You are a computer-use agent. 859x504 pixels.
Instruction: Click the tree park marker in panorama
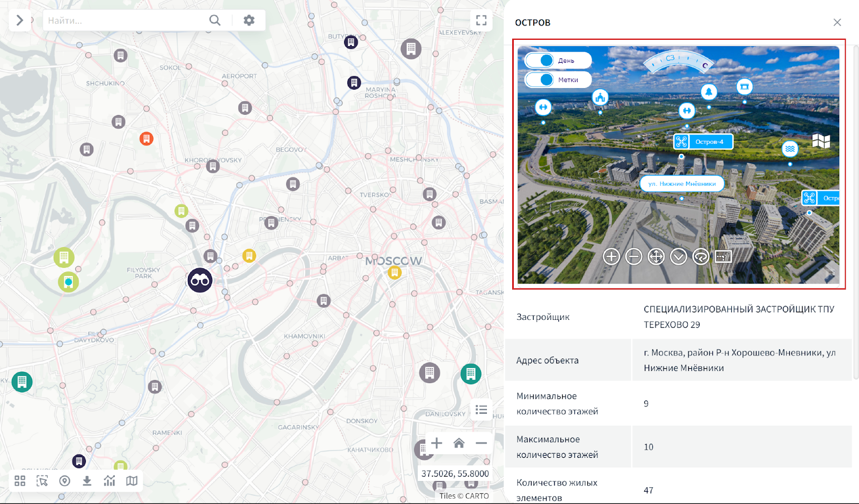pyautogui.click(x=709, y=92)
